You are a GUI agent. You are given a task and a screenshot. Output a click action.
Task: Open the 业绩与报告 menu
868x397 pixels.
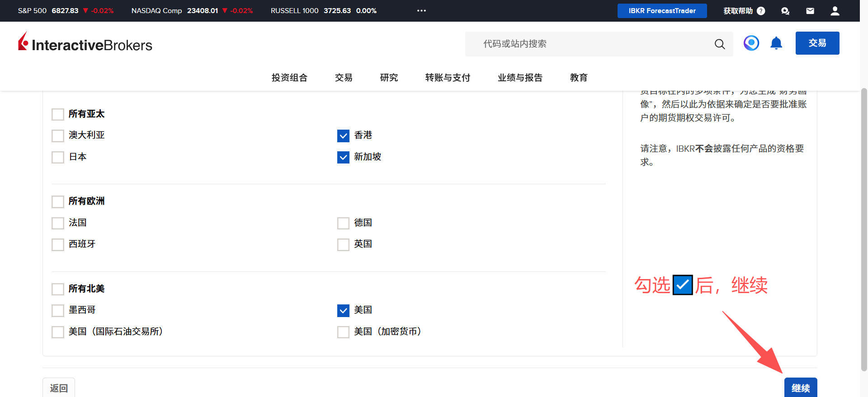tap(520, 78)
